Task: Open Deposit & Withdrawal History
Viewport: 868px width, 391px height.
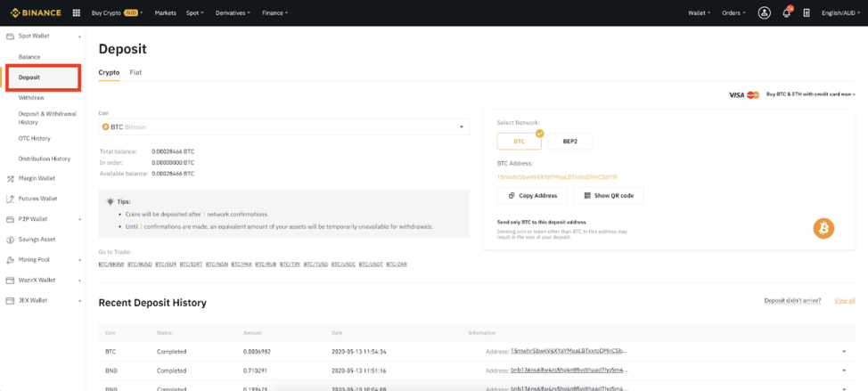Action: [x=47, y=118]
